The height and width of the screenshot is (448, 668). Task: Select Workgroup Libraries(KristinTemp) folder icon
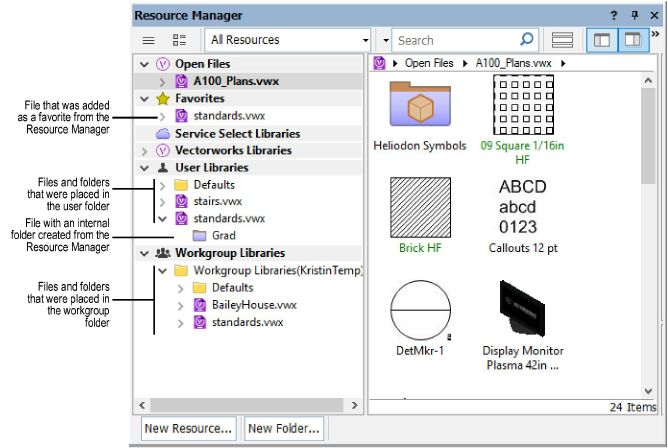(181, 270)
